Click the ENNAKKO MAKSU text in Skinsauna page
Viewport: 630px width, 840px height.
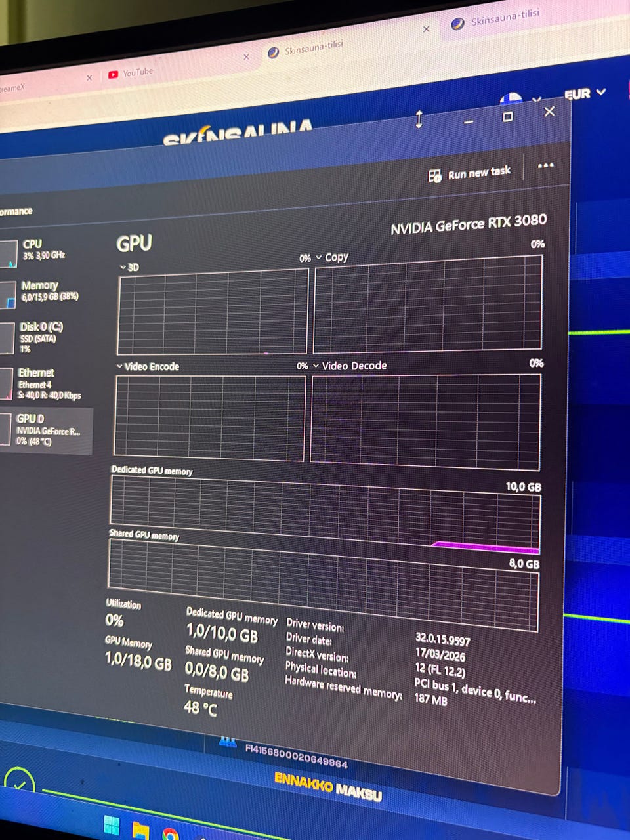[x=327, y=786]
